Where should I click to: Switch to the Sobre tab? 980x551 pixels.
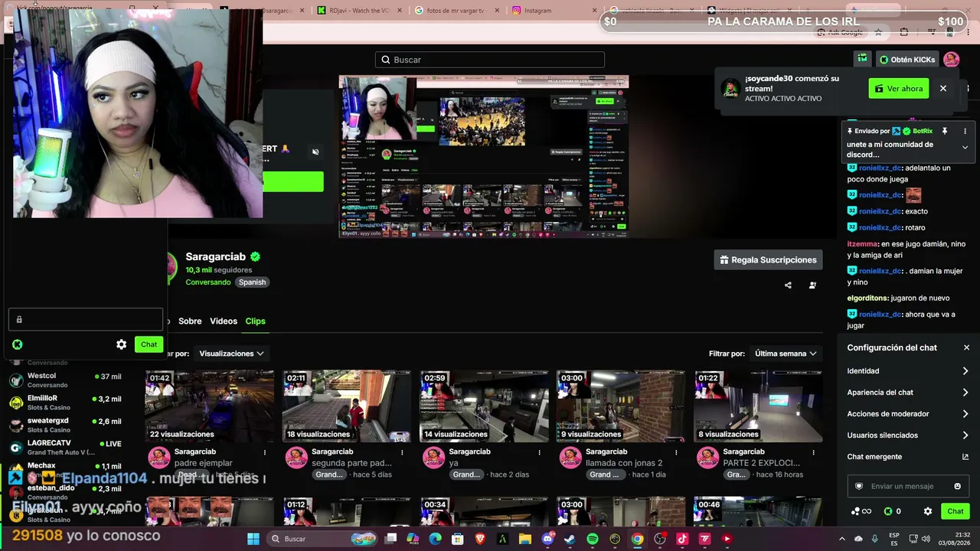click(x=190, y=321)
